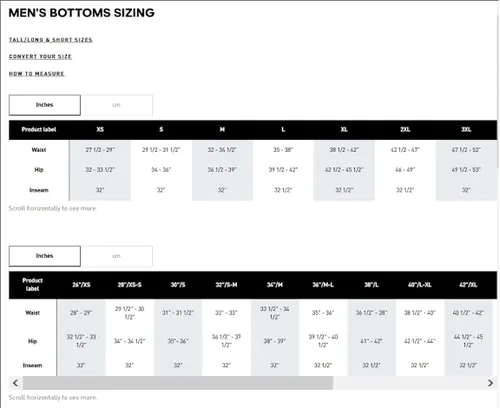
Task: Click the XL column header in first table
Action: coord(344,129)
